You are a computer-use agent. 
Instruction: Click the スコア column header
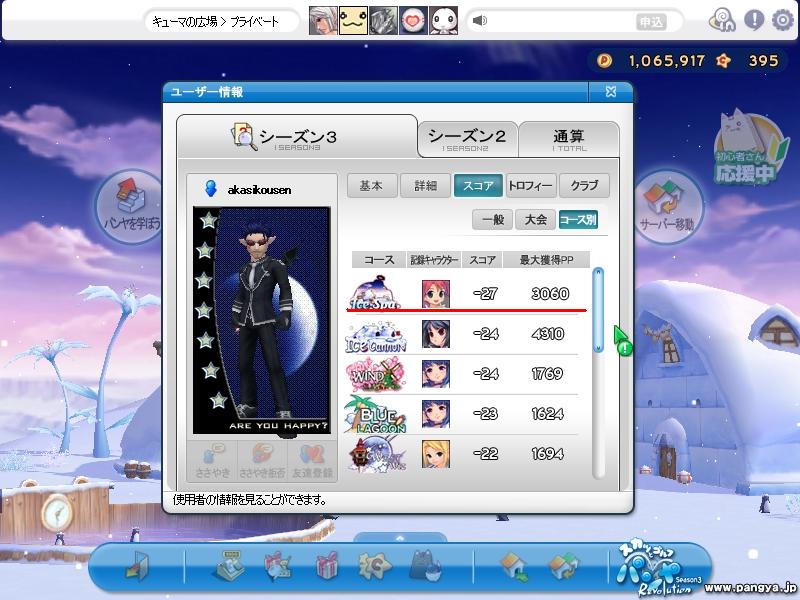click(x=482, y=260)
